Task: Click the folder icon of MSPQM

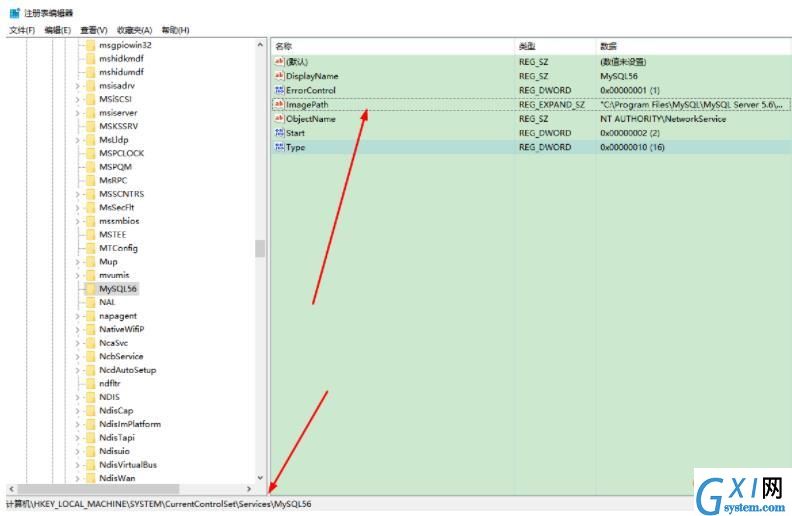Action: tap(90, 167)
